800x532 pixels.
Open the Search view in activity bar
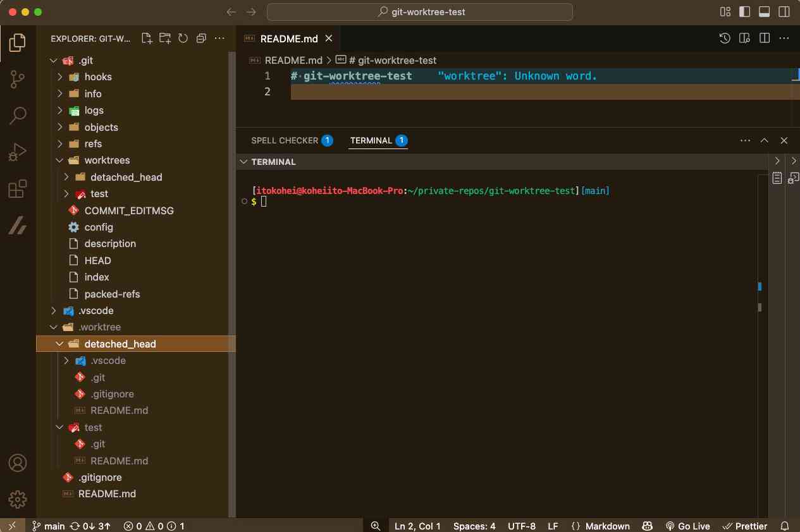click(18, 116)
